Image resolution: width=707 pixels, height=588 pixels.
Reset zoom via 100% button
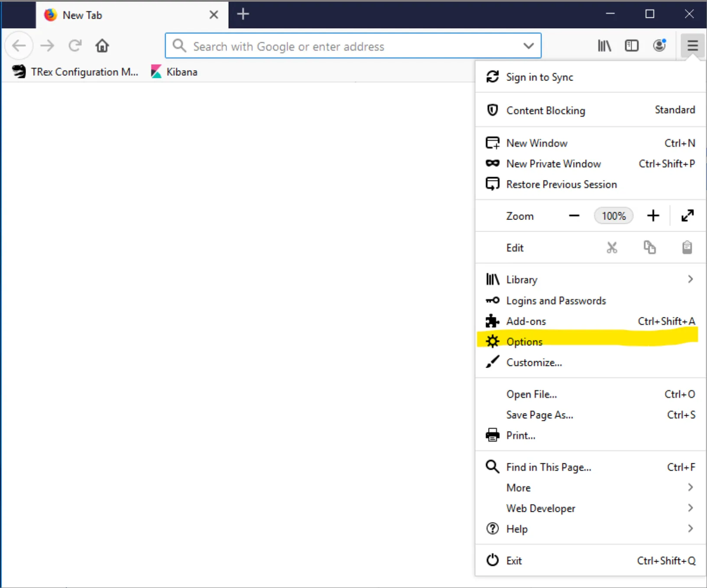click(613, 216)
